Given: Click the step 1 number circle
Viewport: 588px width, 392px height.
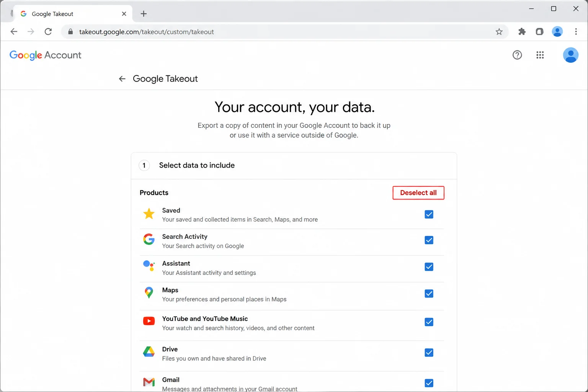Looking at the screenshot, I should click(144, 165).
